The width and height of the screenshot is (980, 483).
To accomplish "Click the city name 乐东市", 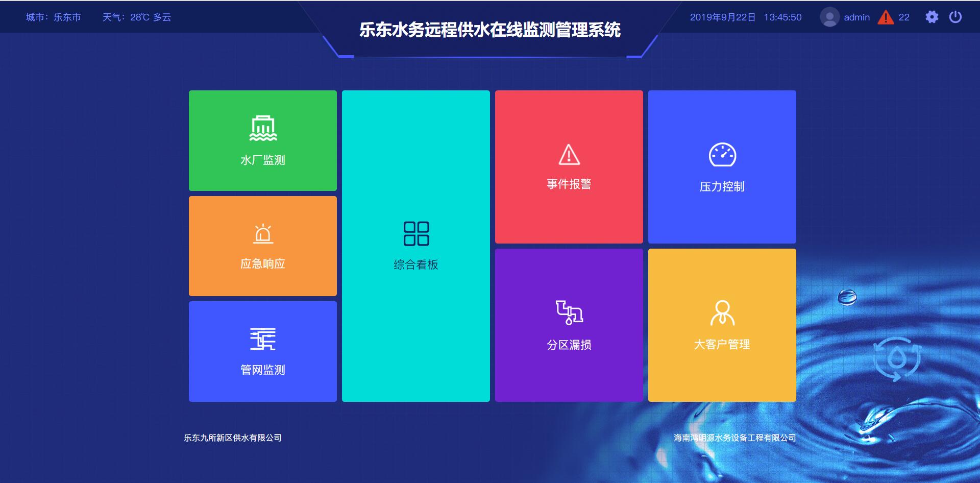I will pos(67,17).
